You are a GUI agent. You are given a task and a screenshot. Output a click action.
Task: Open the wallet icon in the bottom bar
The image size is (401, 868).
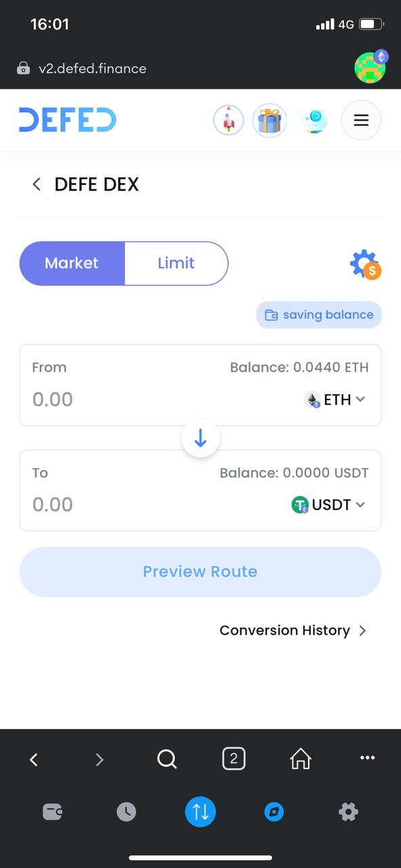(53, 812)
